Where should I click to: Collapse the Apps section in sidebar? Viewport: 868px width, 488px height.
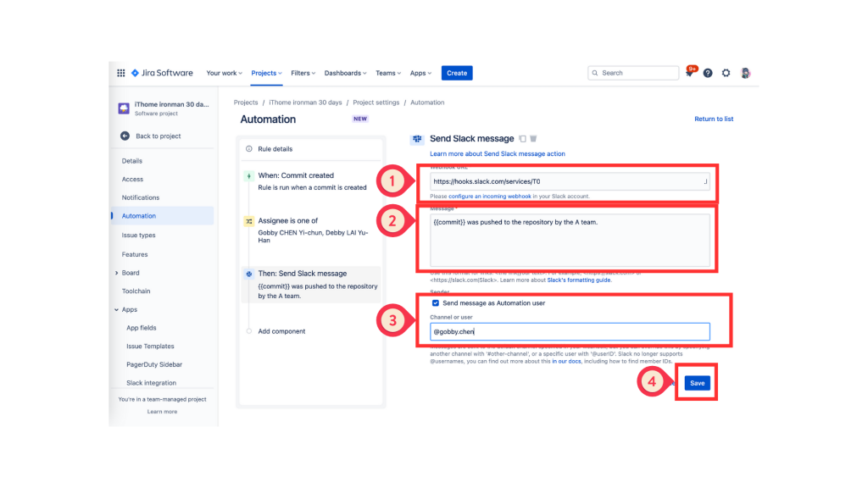pyautogui.click(x=116, y=310)
